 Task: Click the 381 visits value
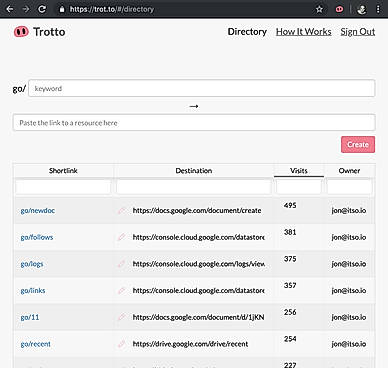pyautogui.click(x=290, y=232)
